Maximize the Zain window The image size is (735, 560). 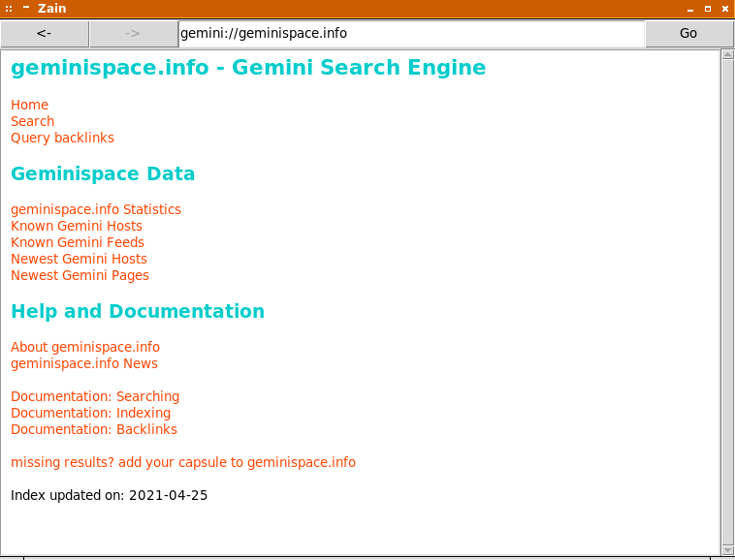(x=708, y=9)
